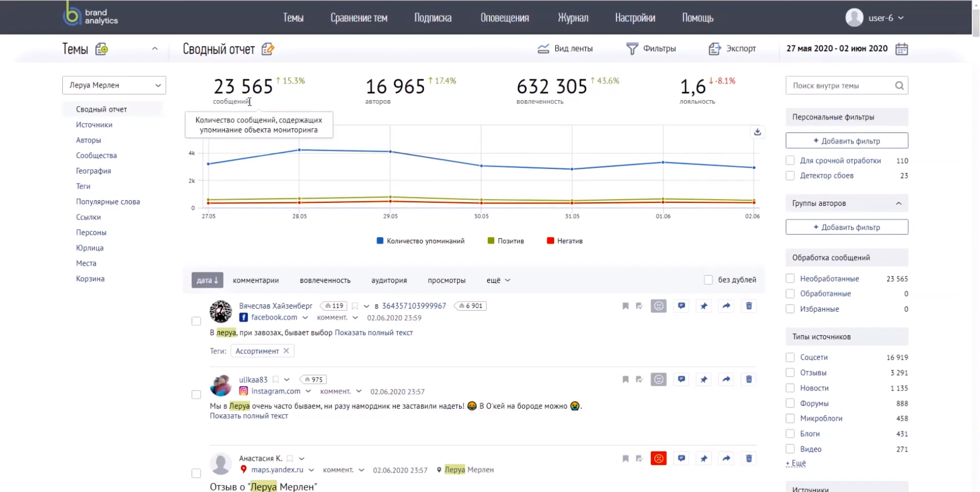The height and width of the screenshot is (492, 980).
Task: Enable без дублей checkbox
Action: click(708, 280)
